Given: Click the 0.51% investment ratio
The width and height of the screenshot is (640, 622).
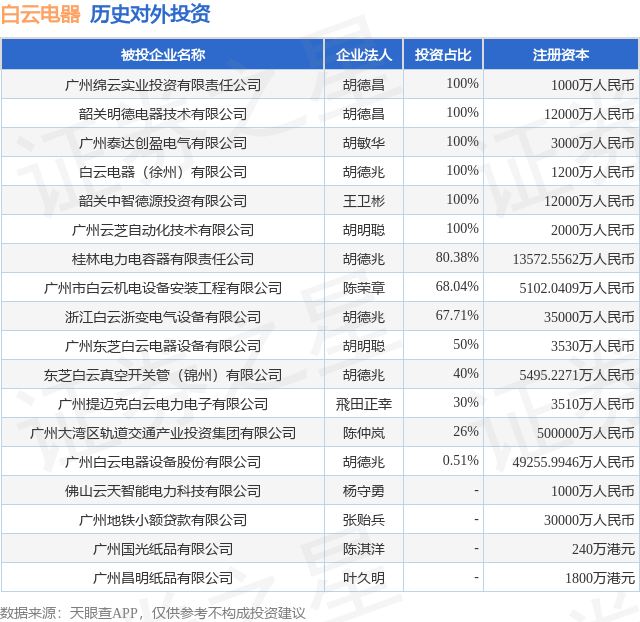Looking at the screenshot, I should point(460,460).
